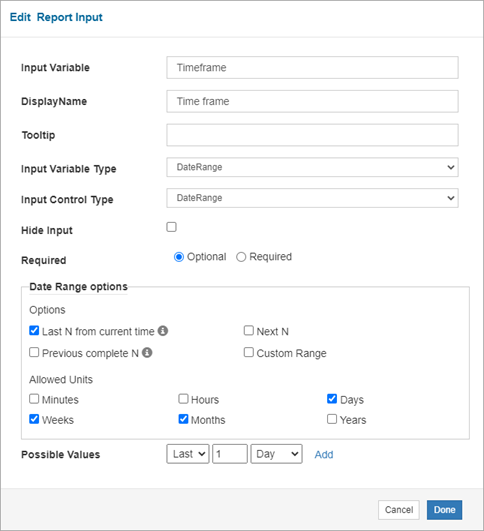Toggle the Hide Input checkbox
The width and height of the screenshot is (484, 531).
171,227
